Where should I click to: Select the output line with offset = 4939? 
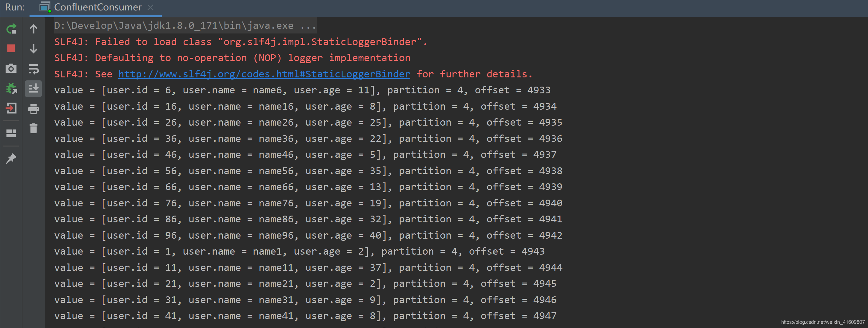point(308,187)
